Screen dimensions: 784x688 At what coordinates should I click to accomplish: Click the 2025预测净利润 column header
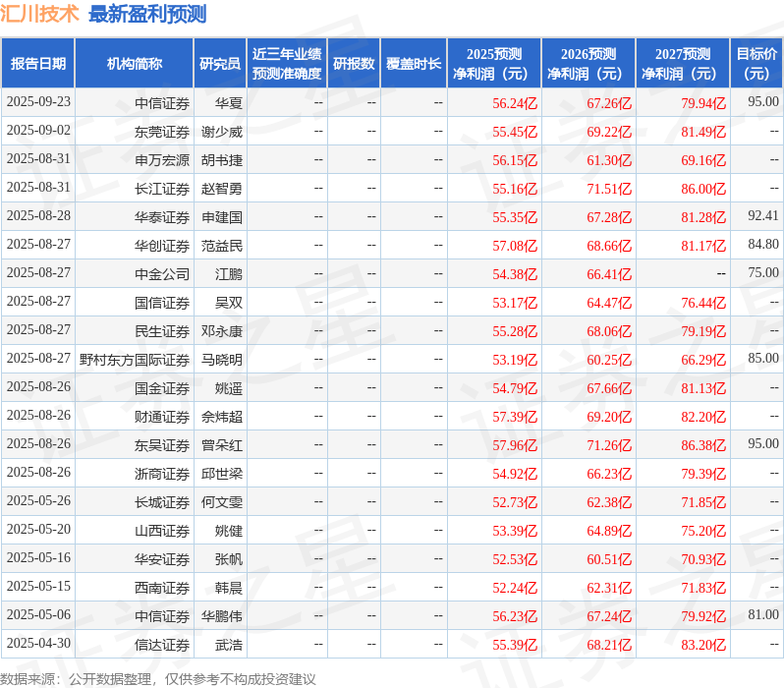pos(494,64)
